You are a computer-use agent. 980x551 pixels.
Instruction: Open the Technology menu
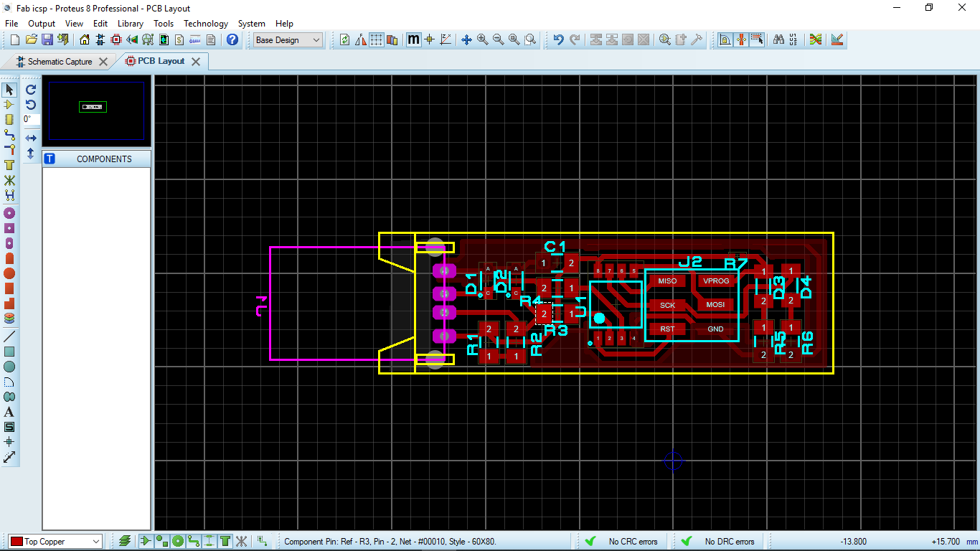(206, 24)
